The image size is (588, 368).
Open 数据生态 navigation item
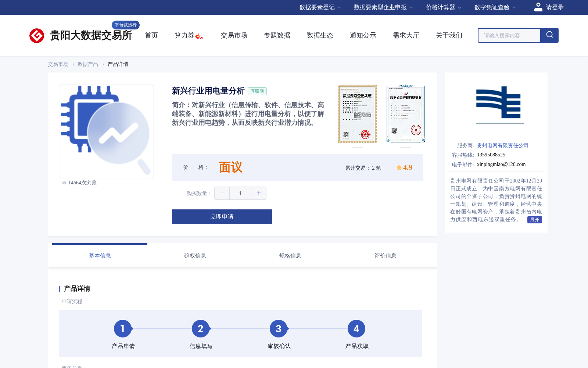320,35
